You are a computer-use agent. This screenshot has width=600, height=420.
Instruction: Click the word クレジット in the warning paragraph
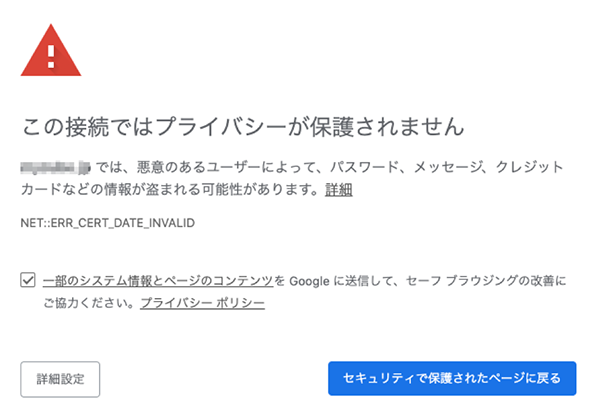tap(532, 166)
